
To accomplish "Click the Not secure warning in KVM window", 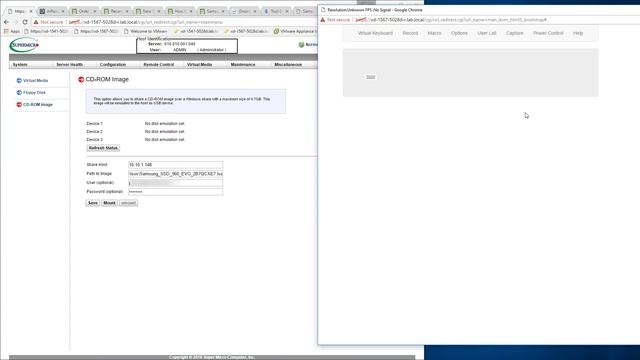I will coord(335,20).
